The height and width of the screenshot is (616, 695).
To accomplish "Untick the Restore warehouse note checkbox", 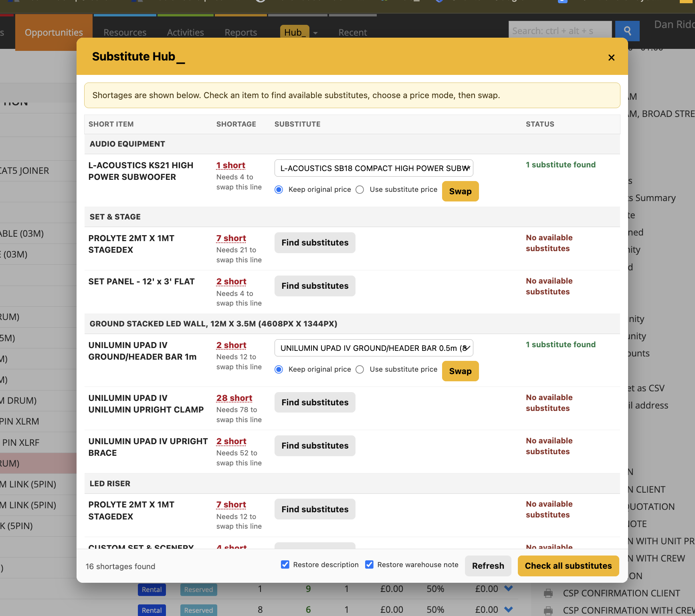I will pyautogui.click(x=369, y=565).
